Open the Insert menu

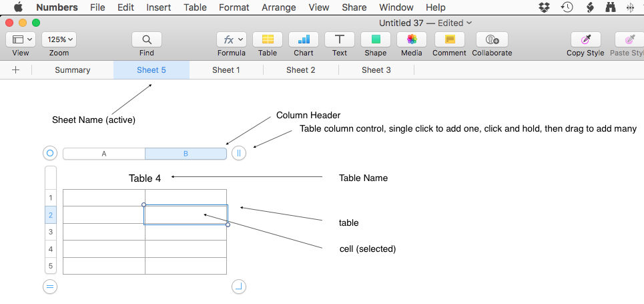coord(159,7)
